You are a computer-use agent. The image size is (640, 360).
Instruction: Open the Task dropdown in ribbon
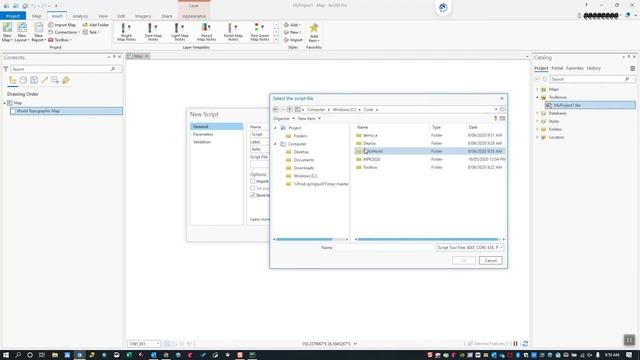[91, 32]
